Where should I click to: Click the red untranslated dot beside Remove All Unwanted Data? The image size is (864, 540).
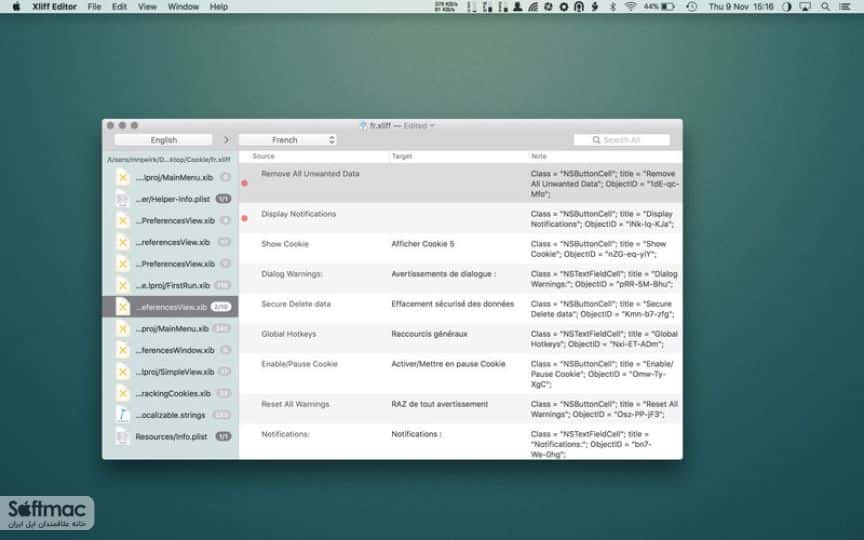coord(245,183)
